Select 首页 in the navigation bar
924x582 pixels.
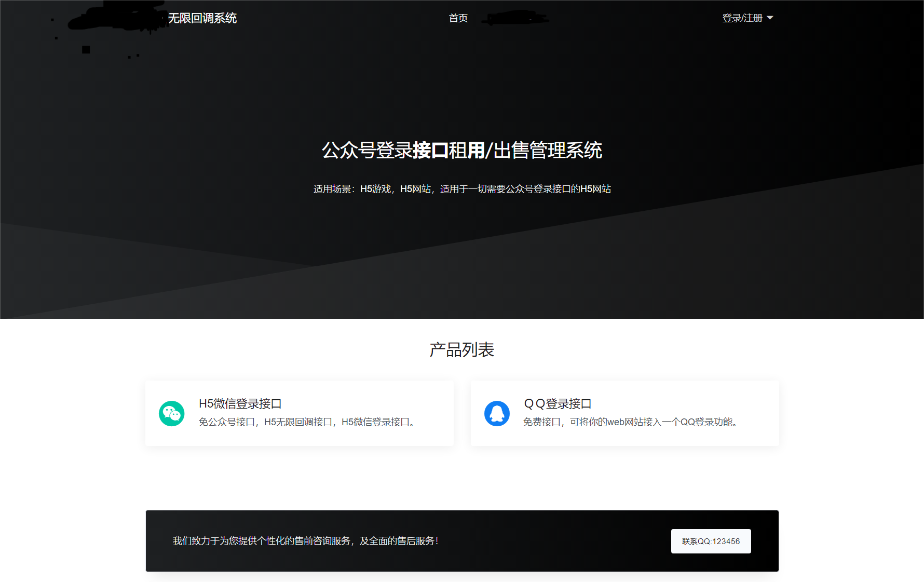pos(458,18)
